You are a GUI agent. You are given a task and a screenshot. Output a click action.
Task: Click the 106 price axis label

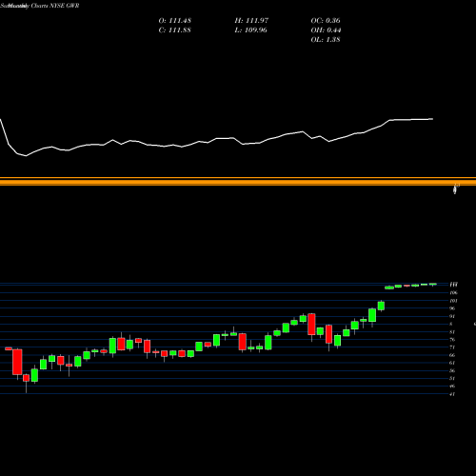point(453,293)
